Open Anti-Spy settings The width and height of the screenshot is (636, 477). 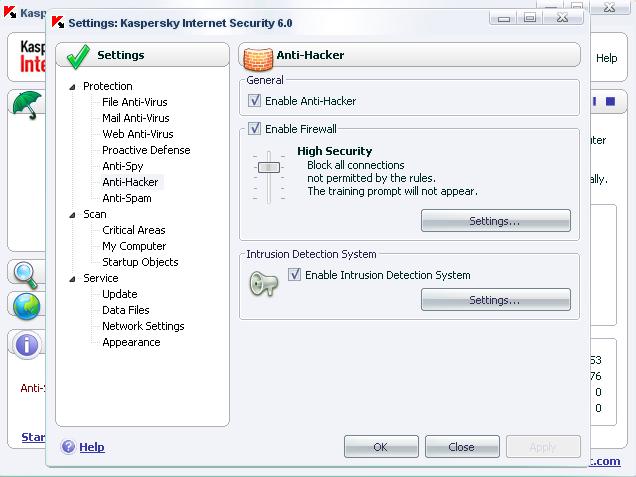[x=123, y=166]
